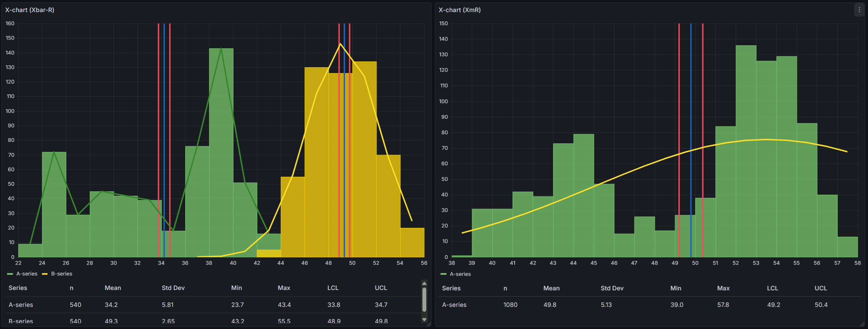868x329 pixels.
Task: Toggle A-series visibility in the XmR legend
Action: 460,274
